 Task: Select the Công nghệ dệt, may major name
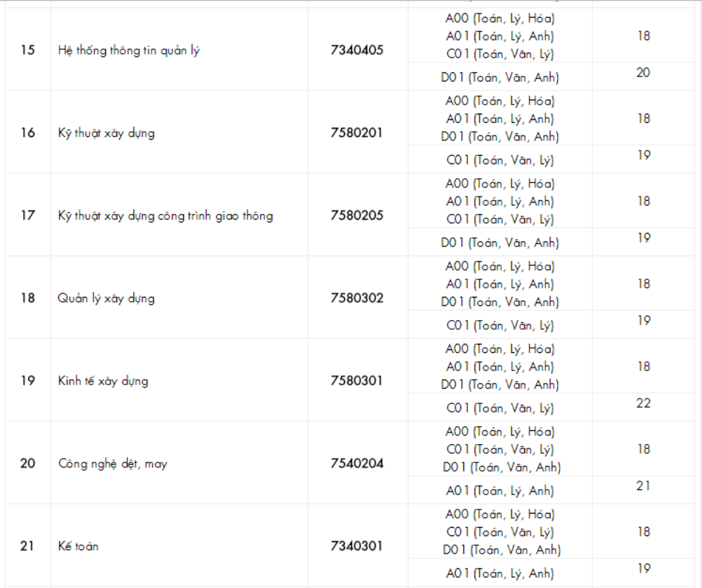pos(112,464)
